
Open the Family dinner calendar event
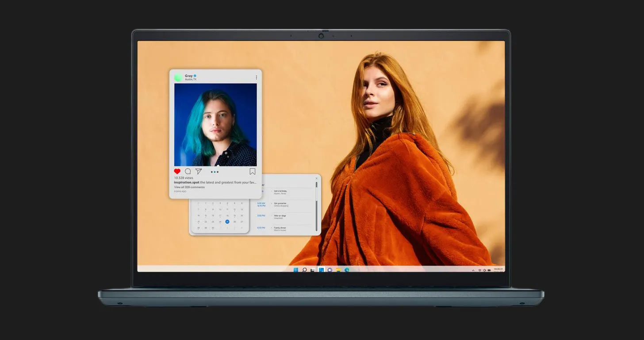pyautogui.click(x=280, y=228)
